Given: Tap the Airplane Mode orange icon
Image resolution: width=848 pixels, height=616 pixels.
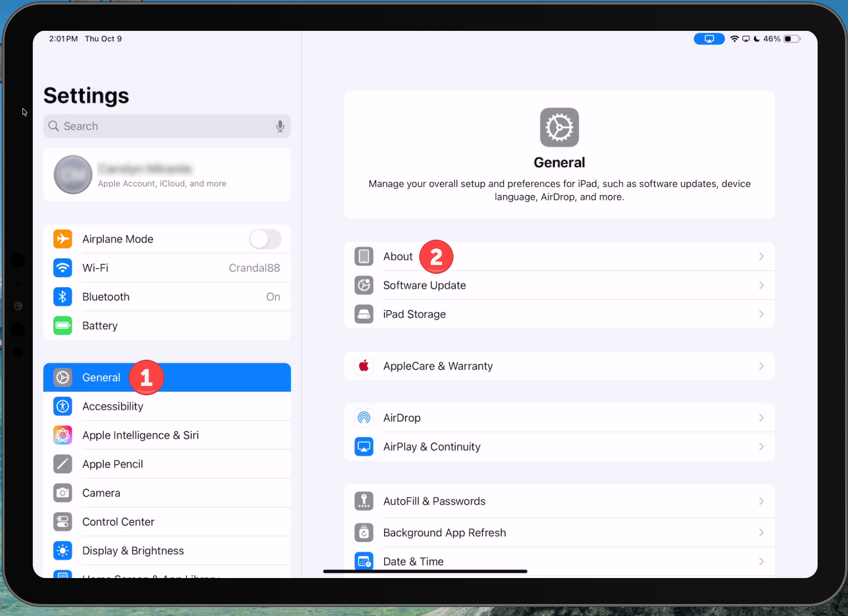Looking at the screenshot, I should pyautogui.click(x=63, y=239).
